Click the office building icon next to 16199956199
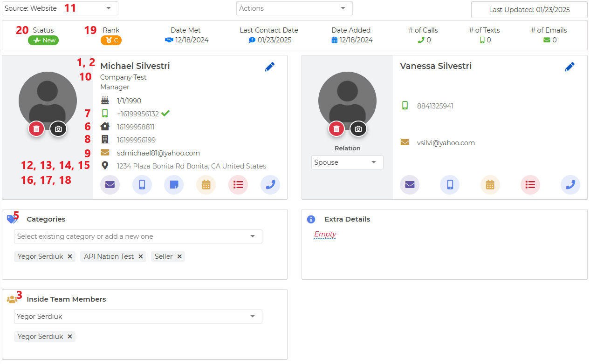The image size is (590, 364). point(105,139)
